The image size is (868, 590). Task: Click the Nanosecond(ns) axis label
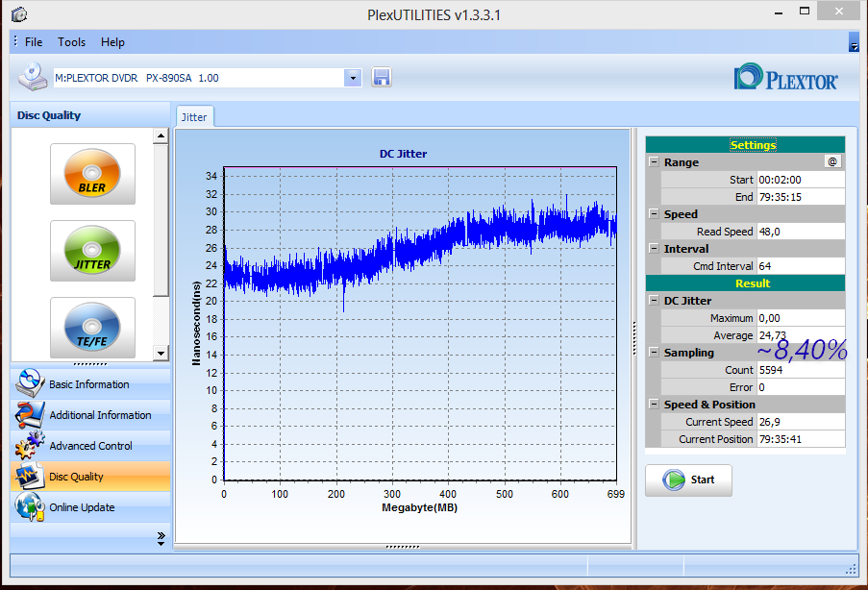pos(196,324)
